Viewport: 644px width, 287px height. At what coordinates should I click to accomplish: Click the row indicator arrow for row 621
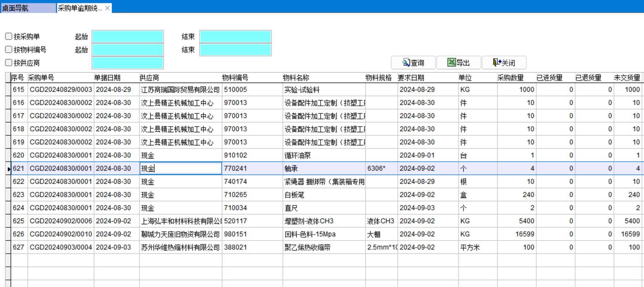pos(8,169)
